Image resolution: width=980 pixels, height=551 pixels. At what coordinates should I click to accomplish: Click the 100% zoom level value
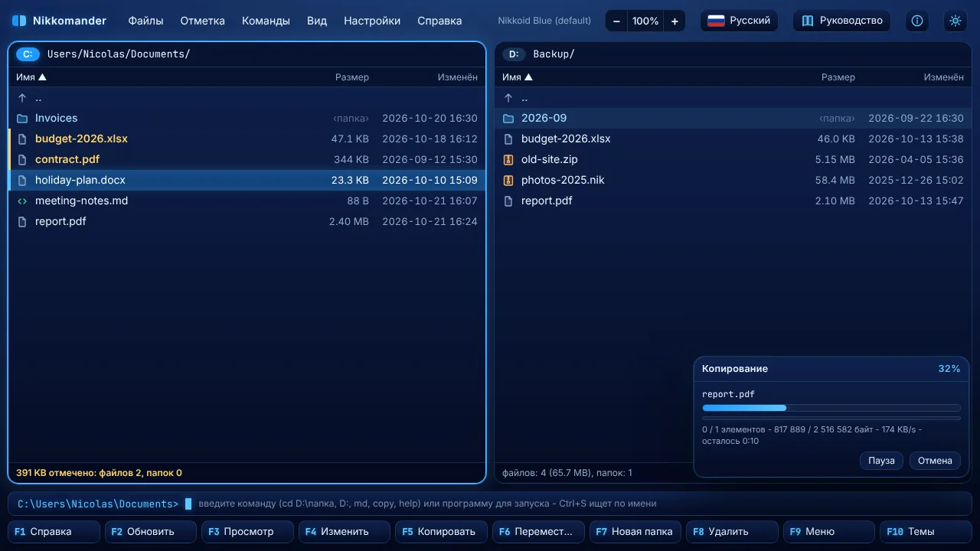click(645, 21)
